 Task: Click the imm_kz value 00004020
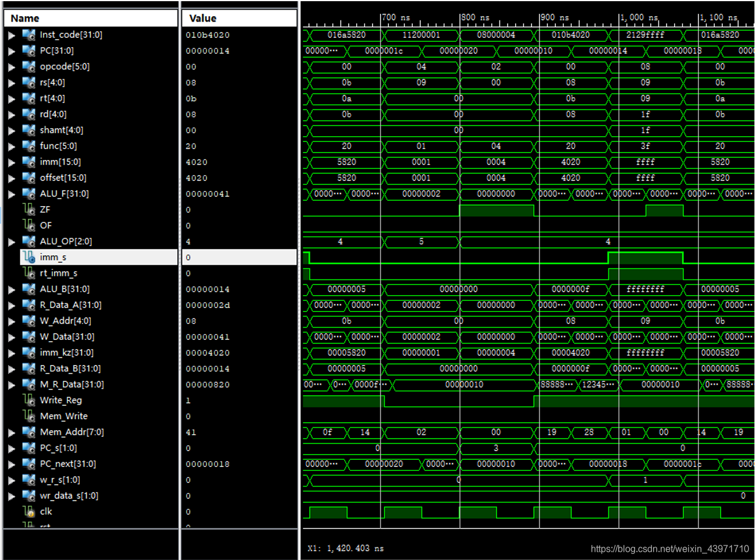point(208,353)
